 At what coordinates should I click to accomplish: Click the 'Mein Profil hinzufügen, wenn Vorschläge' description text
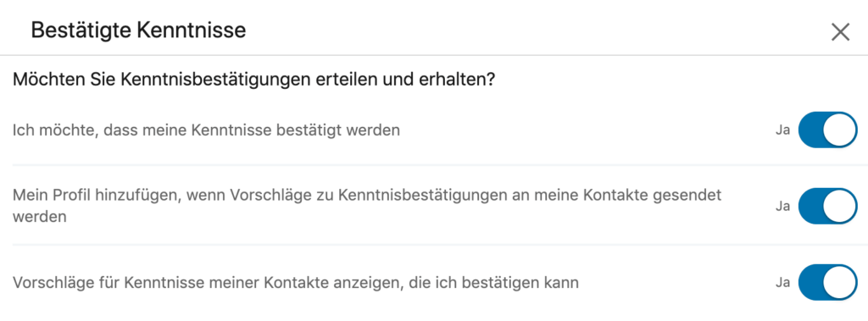[x=367, y=206]
